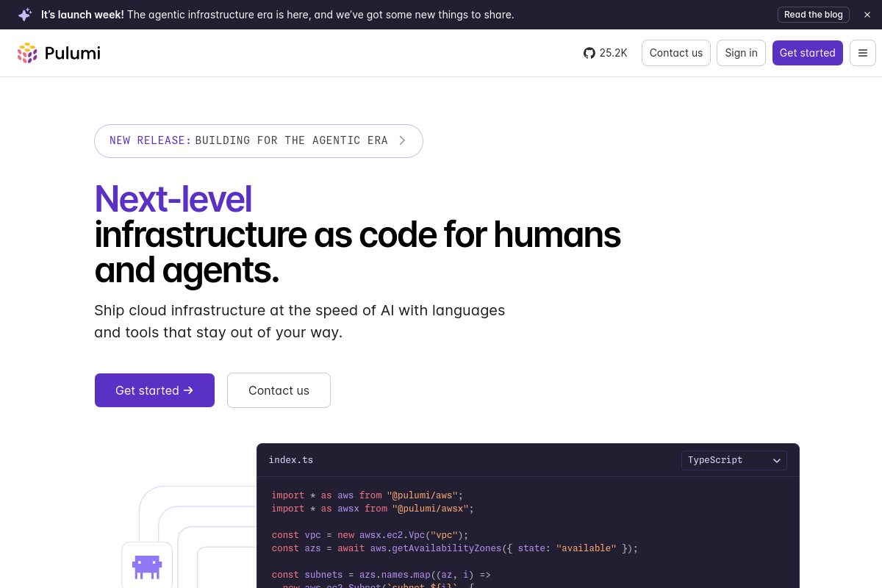Screen dimensions: 882x588
Task: Click the 'Sign in' button
Action: coord(741,53)
